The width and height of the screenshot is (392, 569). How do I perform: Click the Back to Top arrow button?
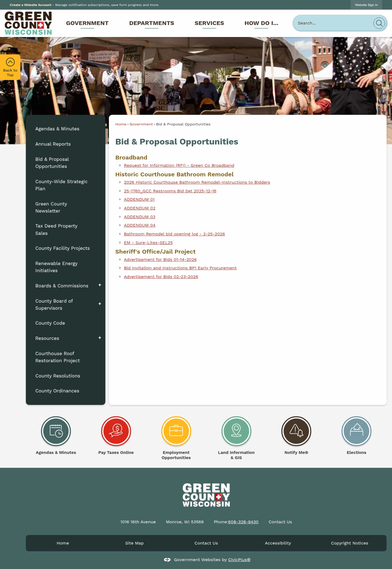coord(10,67)
